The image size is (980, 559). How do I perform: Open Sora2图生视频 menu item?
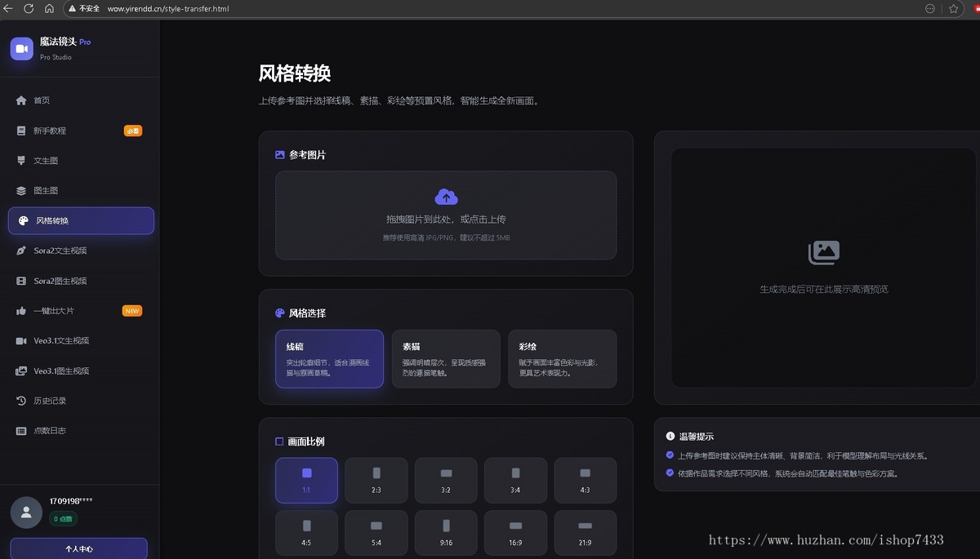click(x=81, y=281)
